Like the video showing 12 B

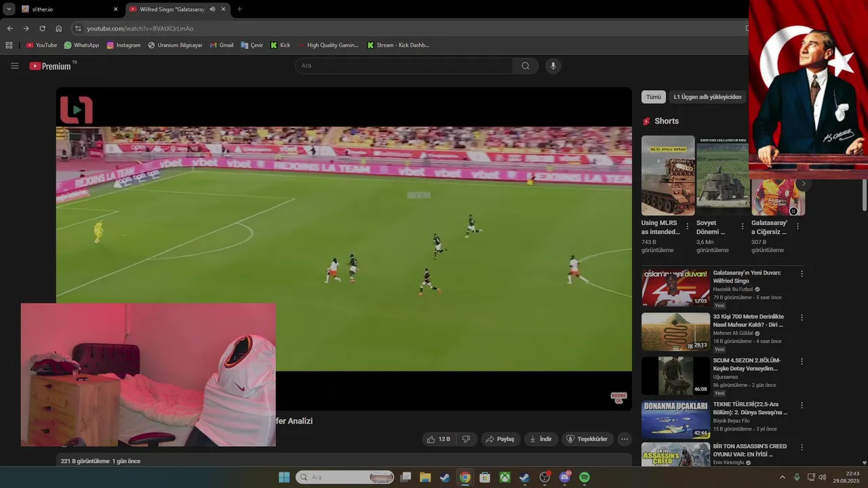point(438,439)
